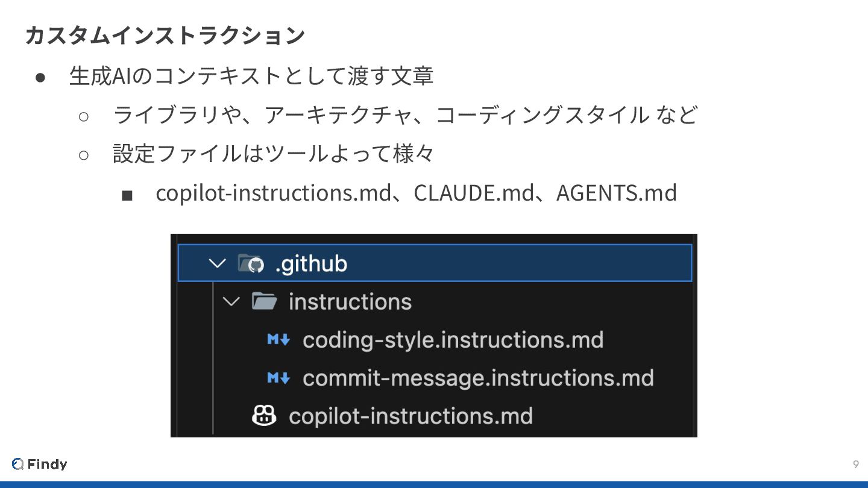This screenshot has width=868, height=488.
Task: Open copilot-instructions.md in the file tree
Action: [x=410, y=416]
